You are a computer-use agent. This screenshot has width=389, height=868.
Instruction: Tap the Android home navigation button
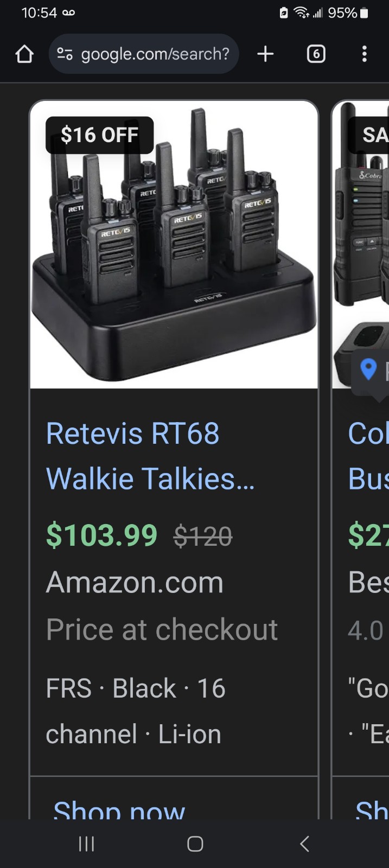click(195, 844)
